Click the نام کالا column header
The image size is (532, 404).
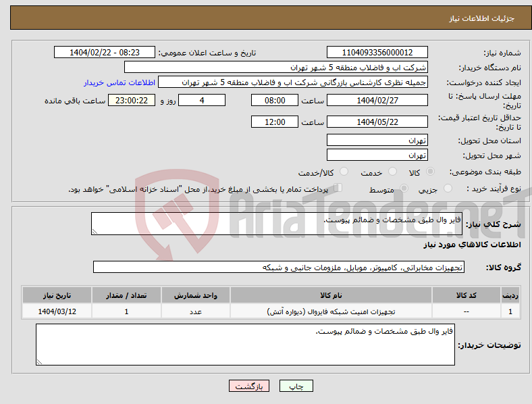[x=331, y=295]
